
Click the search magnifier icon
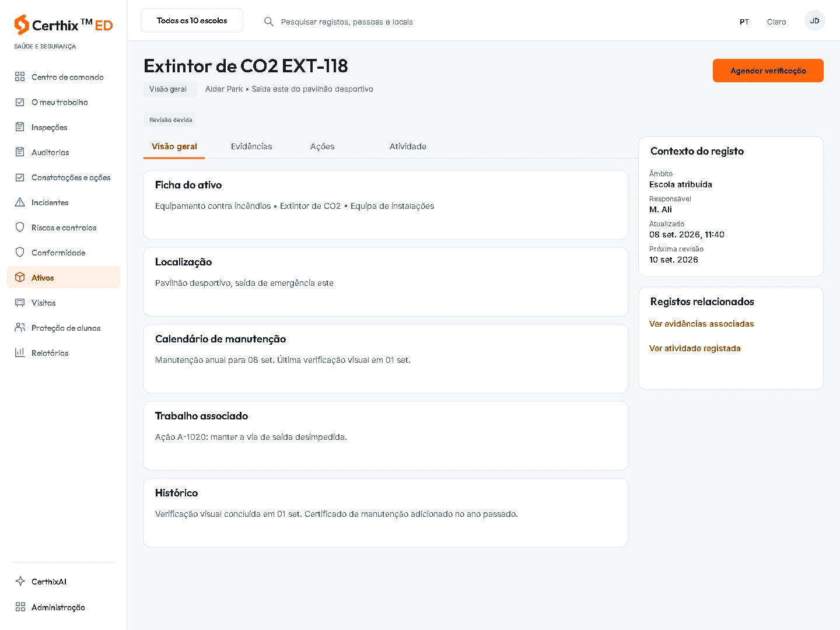tap(269, 22)
